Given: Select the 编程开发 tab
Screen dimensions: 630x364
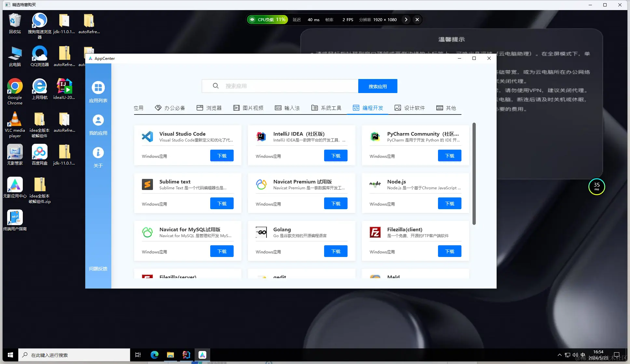Looking at the screenshot, I should pyautogui.click(x=368, y=108).
